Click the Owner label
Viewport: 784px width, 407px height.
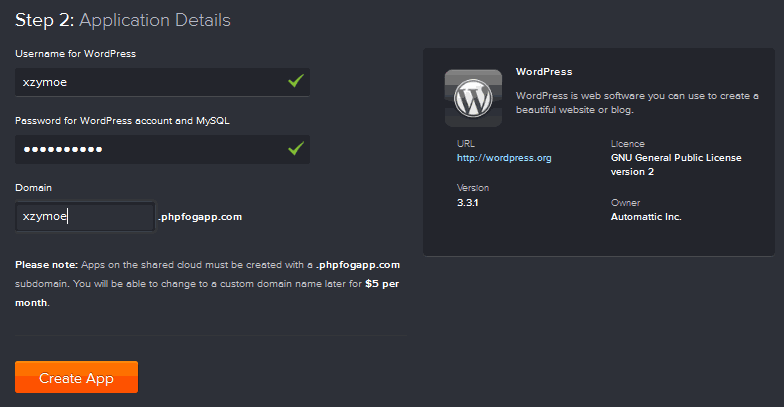(x=625, y=203)
